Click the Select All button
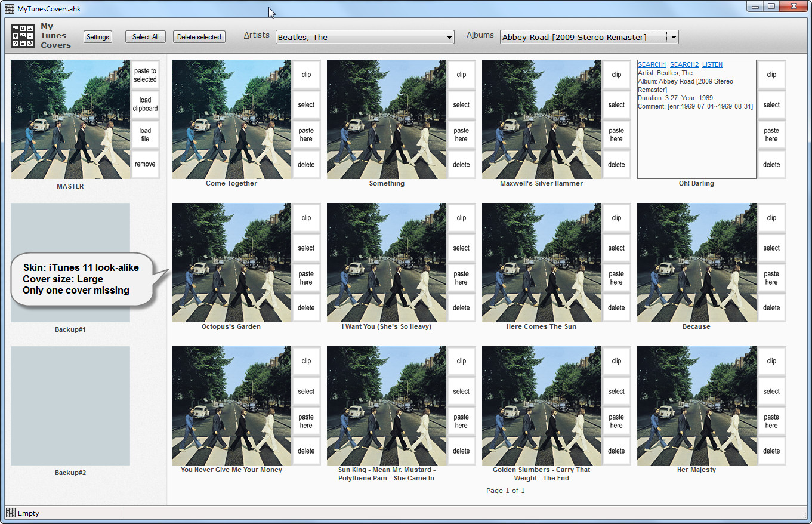This screenshot has width=812, height=524. pyautogui.click(x=146, y=37)
